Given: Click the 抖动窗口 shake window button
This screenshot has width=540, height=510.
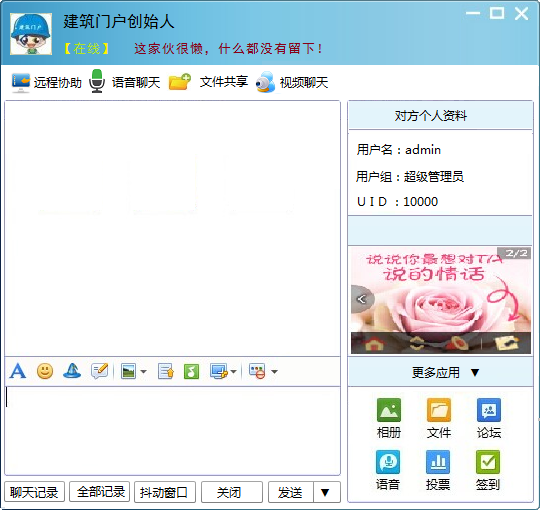Looking at the screenshot, I should pos(165,492).
